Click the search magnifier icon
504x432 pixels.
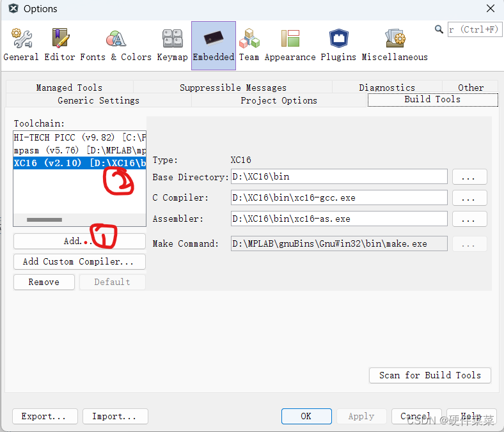439,29
